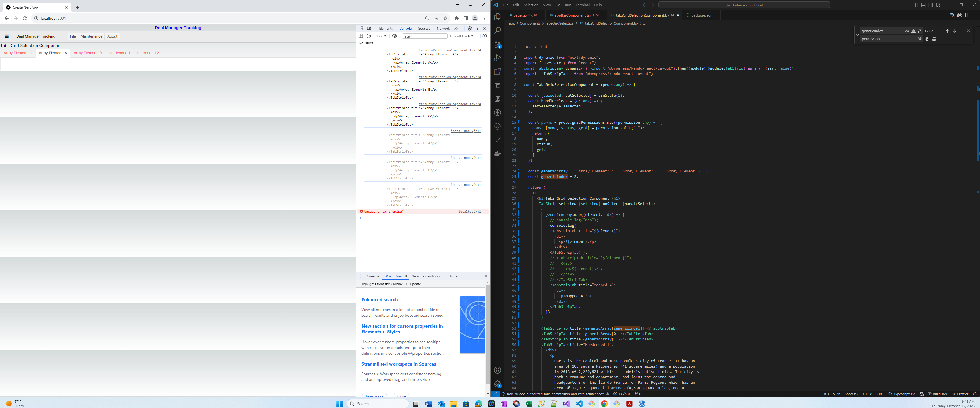The width and height of the screenshot is (980, 408).
Task: Toggle Match Case in find widget
Action: click(907, 31)
